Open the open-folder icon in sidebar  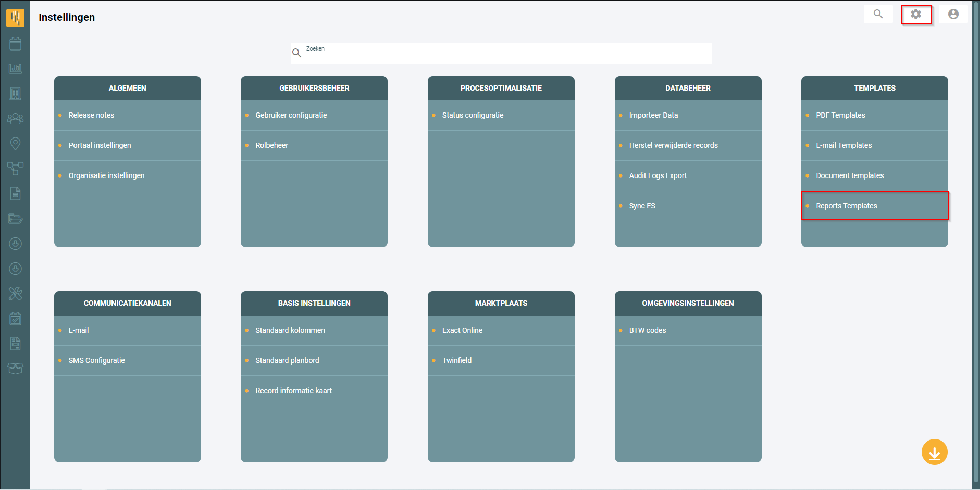pos(15,219)
